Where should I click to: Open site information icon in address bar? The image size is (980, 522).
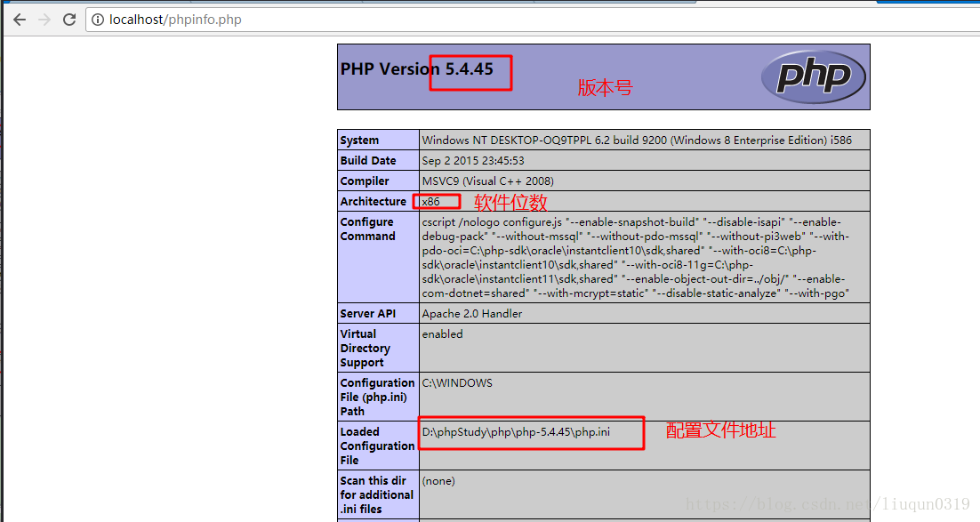(x=98, y=20)
